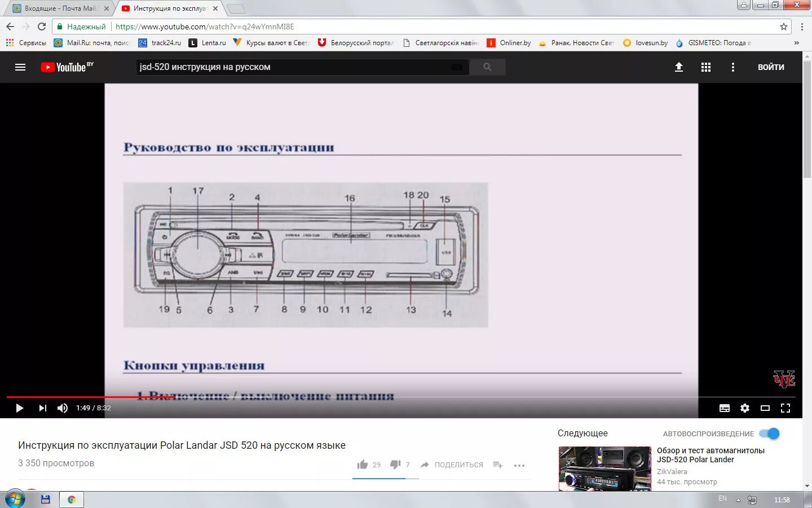Expand hidden bookmarks chevron

[x=796, y=42]
